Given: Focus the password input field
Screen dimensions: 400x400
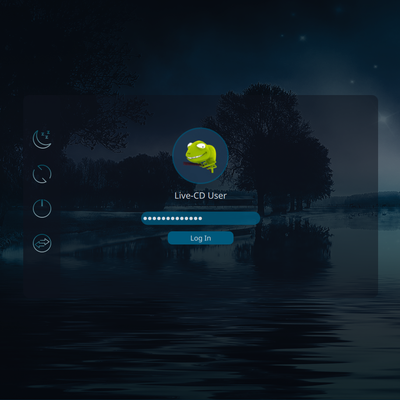Looking at the screenshot, I should (x=200, y=218).
